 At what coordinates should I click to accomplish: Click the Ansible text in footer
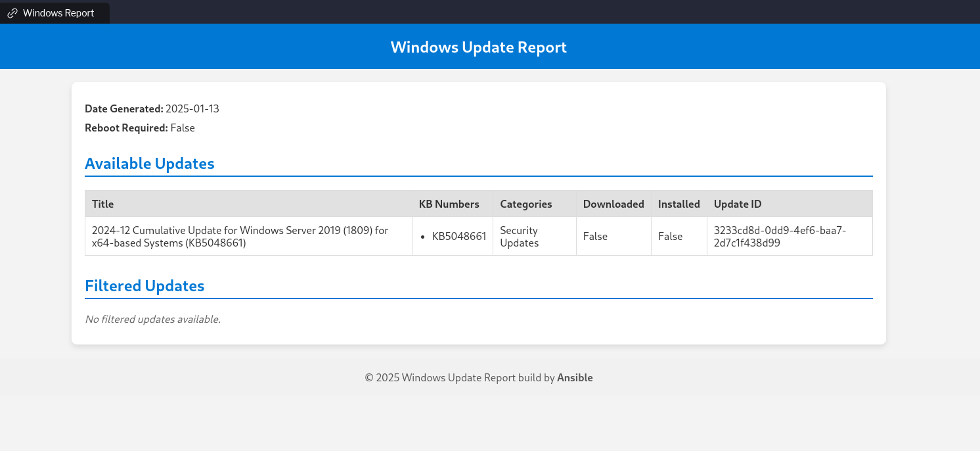tap(575, 378)
